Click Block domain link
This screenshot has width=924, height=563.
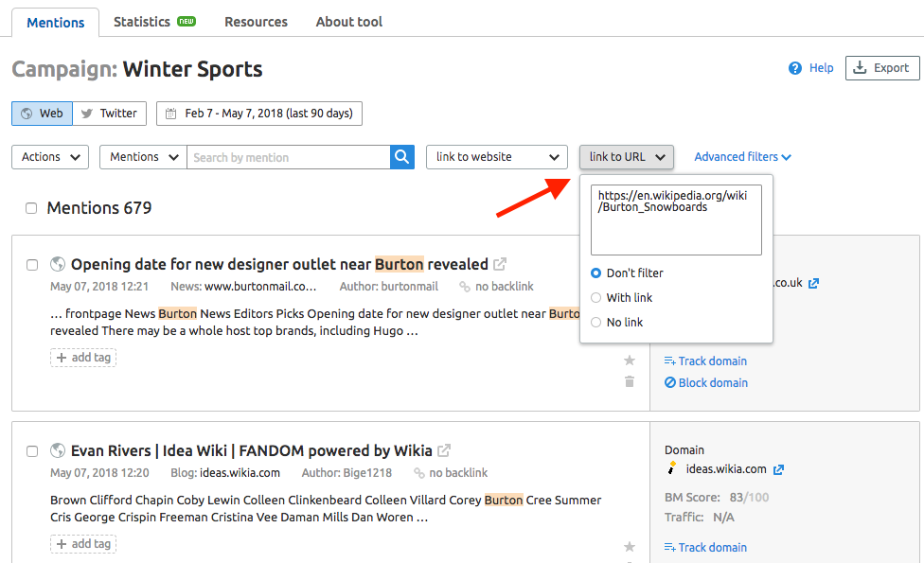click(x=706, y=383)
